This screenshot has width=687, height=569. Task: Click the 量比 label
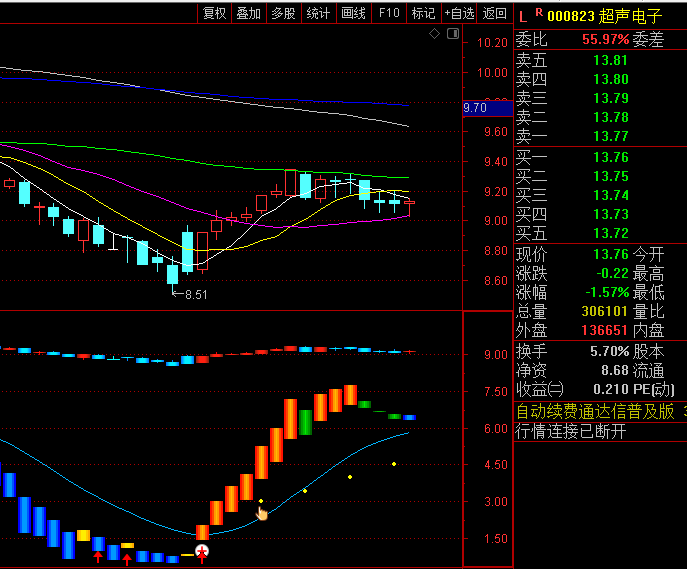(x=648, y=311)
